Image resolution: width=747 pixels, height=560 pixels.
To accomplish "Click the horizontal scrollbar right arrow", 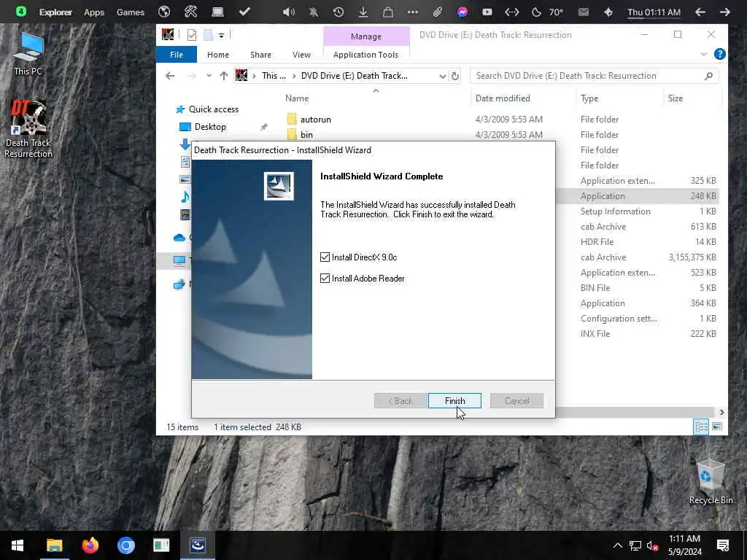I will [721, 413].
